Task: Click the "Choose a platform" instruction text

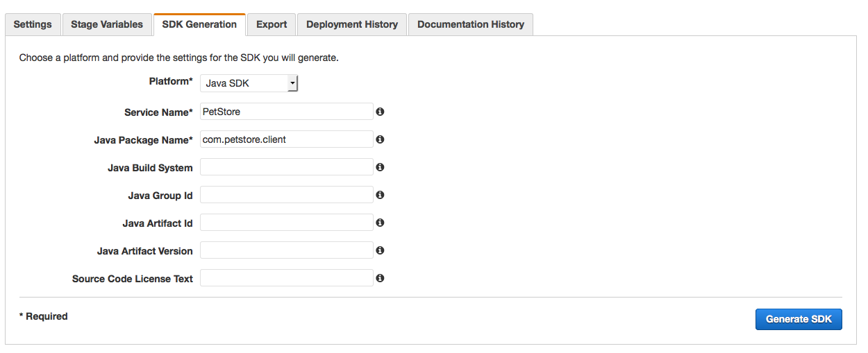Action: [178, 58]
